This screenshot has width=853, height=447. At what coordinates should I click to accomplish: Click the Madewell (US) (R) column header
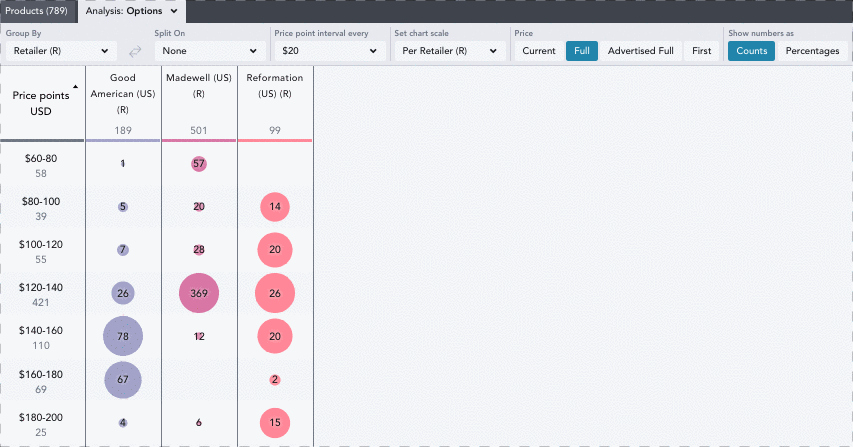(x=199, y=85)
